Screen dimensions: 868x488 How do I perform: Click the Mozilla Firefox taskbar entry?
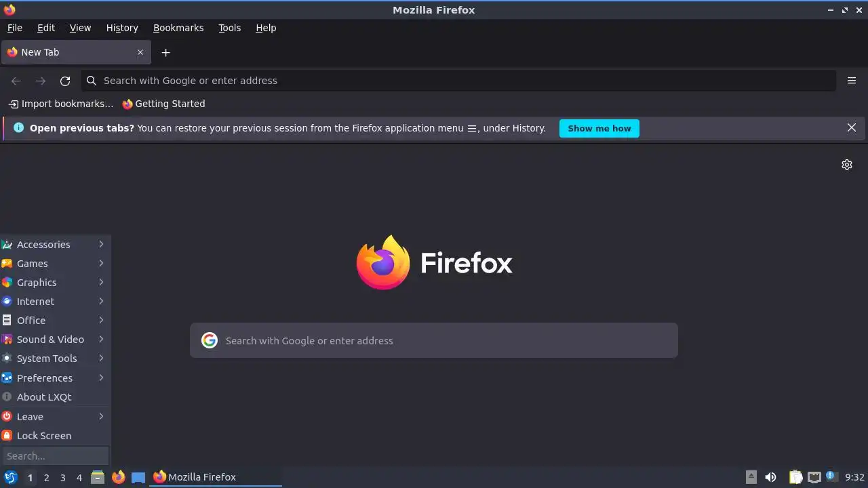coord(216,477)
